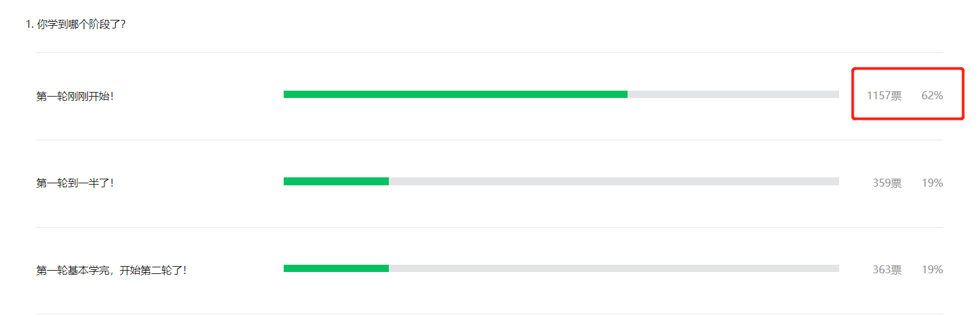Click the divider line under the question title
The height and width of the screenshot is (317, 980).
[489, 52]
